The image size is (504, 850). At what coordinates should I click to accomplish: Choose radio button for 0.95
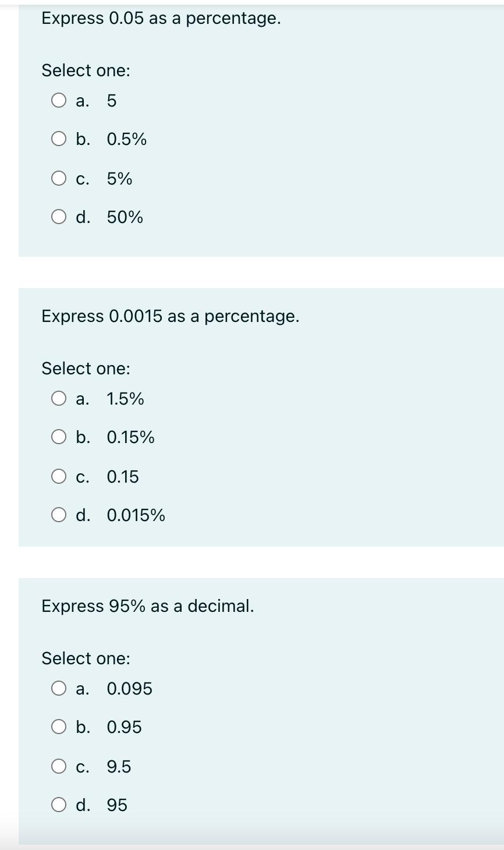pos(59,727)
